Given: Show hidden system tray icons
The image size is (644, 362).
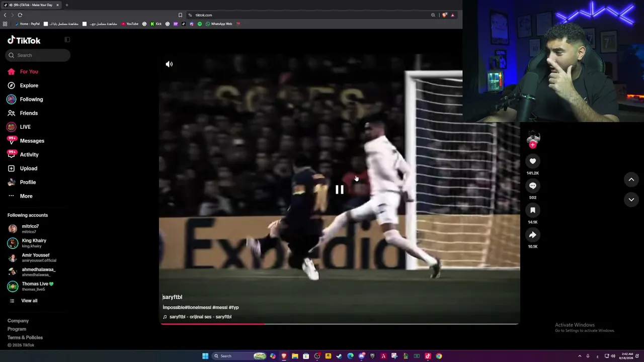Looking at the screenshot, I should [580, 356].
